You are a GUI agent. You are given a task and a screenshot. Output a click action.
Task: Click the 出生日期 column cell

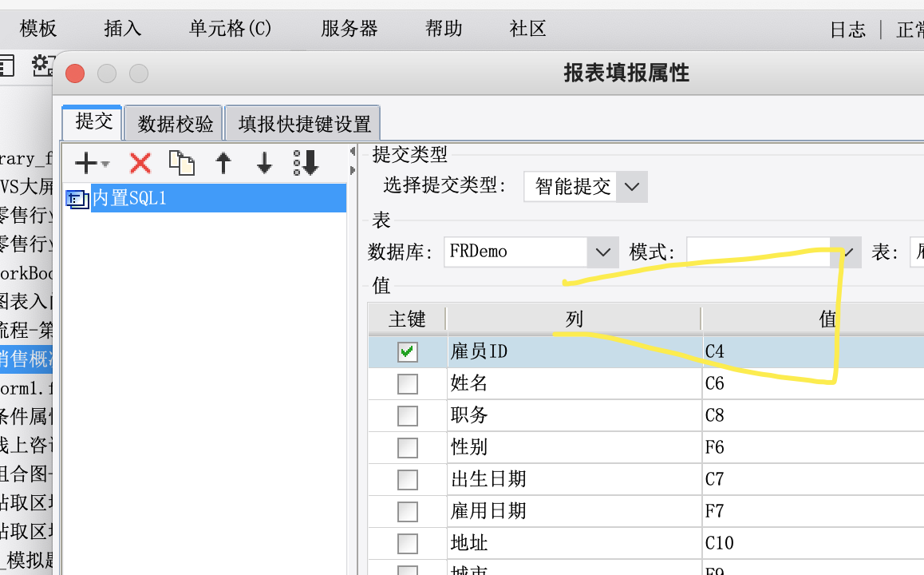[575, 479]
